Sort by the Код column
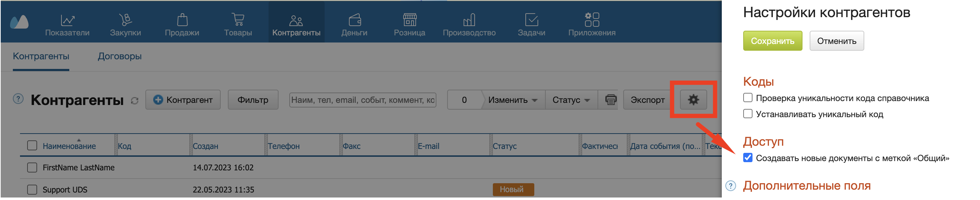The height and width of the screenshot is (200, 980). point(124,146)
